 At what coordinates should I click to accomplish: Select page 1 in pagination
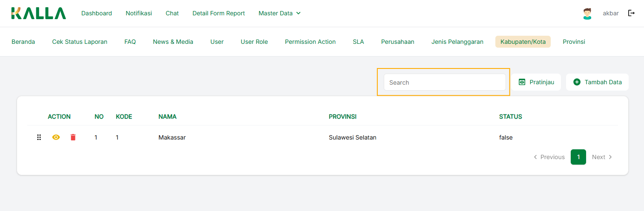click(x=578, y=157)
